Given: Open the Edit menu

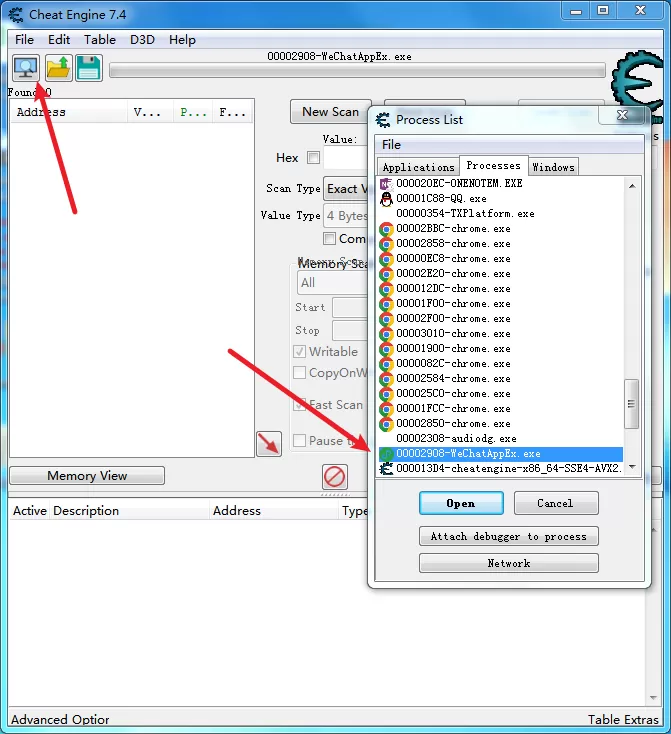Looking at the screenshot, I should (x=59, y=40).
